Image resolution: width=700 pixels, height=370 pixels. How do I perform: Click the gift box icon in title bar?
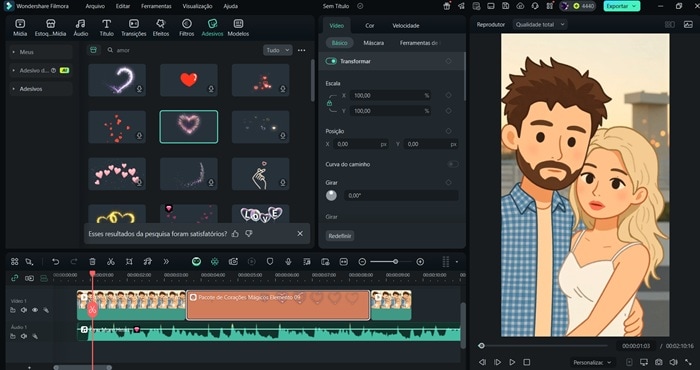click(x=446, y=6)
